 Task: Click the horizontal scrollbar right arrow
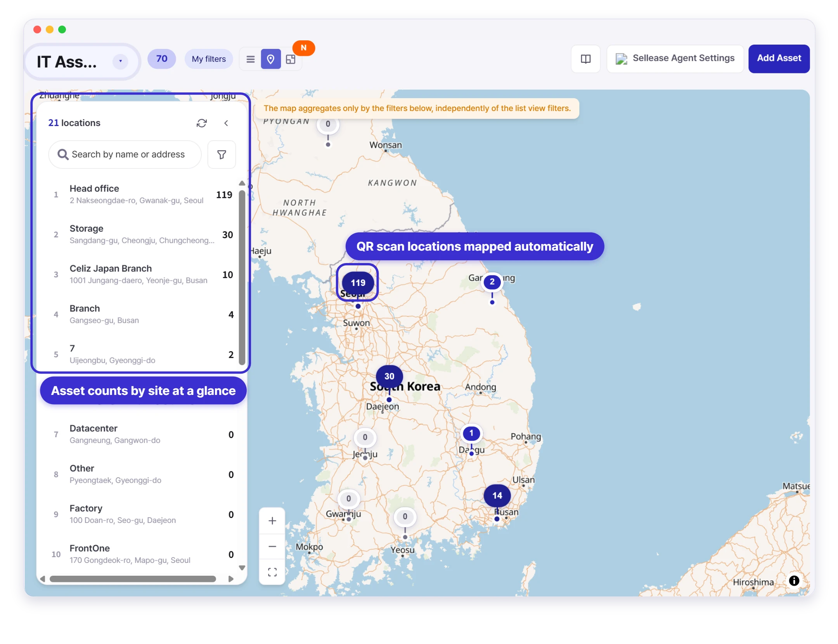tap(231, 579)
